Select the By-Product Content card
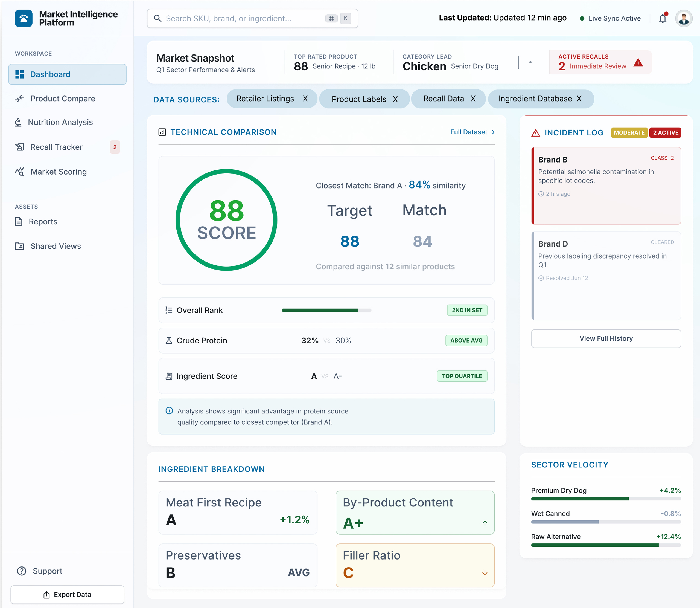This screenshot has height=608, width=700. point(415,512)
